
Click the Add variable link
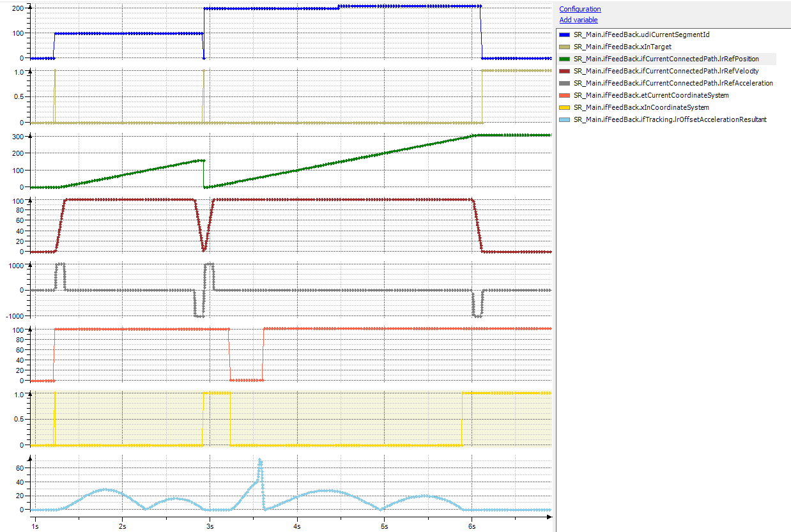click(x=579, y=20)
